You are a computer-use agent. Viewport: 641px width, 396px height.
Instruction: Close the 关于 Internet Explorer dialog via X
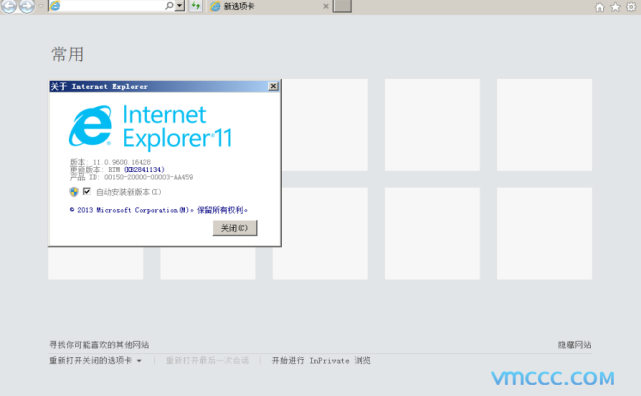click(x=273, y=86)
